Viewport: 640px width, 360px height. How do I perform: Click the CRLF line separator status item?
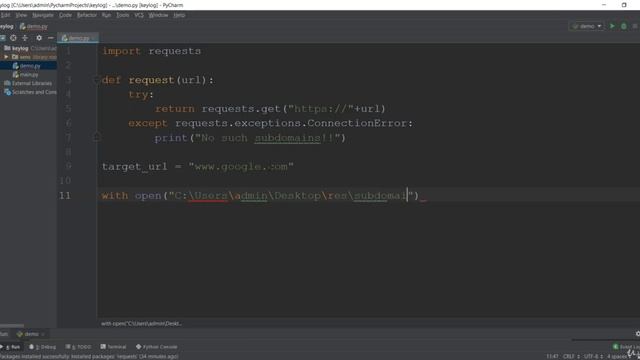(x=571, y=357)
